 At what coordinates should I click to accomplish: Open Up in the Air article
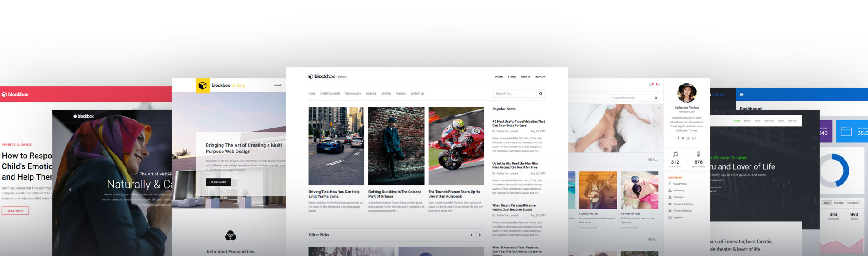pos(515,166)
